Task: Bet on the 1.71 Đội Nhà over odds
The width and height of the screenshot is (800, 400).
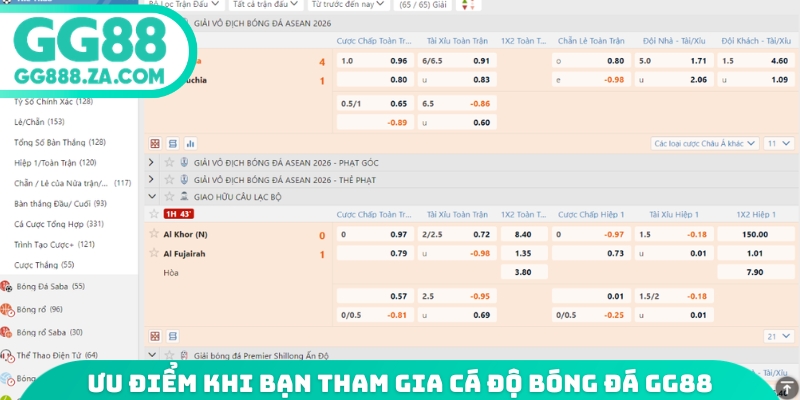Action: (x=672, y=61)
